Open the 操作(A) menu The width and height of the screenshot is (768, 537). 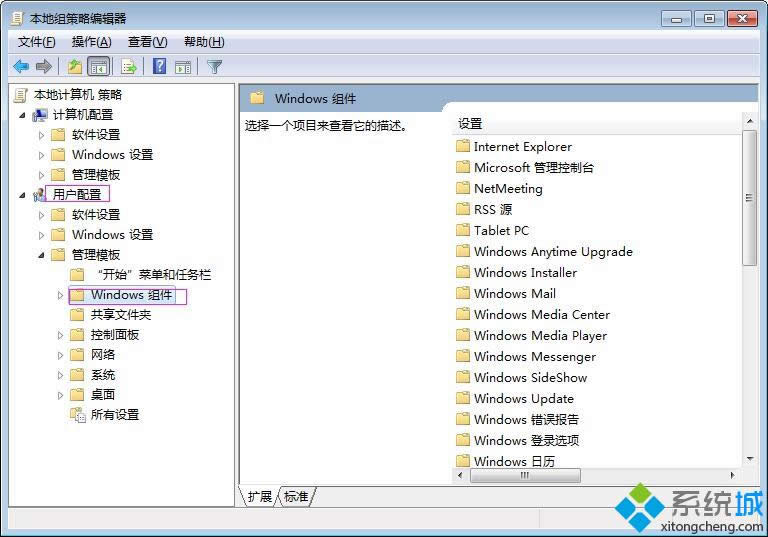pos(92,42)
